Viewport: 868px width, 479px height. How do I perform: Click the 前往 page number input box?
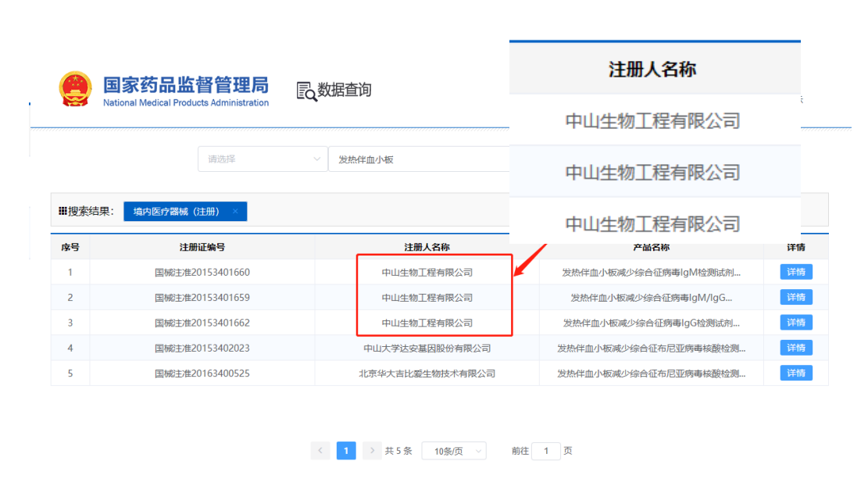click(x=546, y=451)
